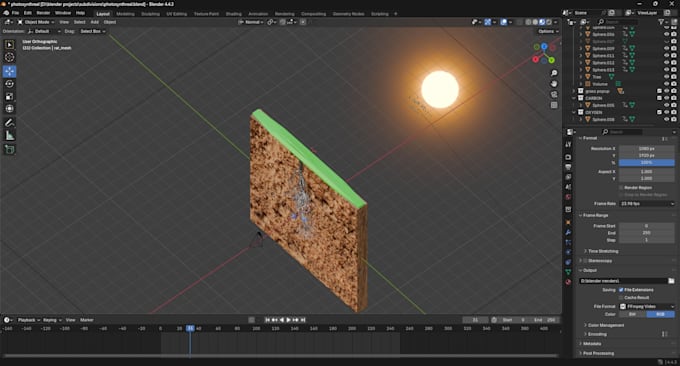Enable the Render Region checkbox

point(621,188)
